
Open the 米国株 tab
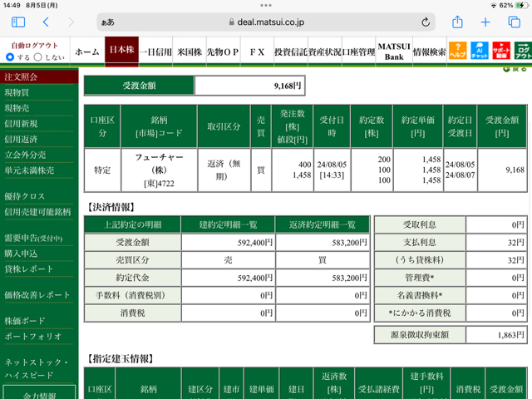pos(190,52)
